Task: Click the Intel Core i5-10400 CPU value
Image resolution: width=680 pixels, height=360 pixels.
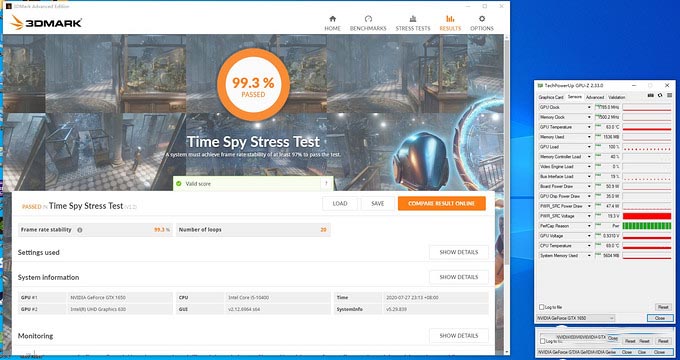Action: coord(248,298)
